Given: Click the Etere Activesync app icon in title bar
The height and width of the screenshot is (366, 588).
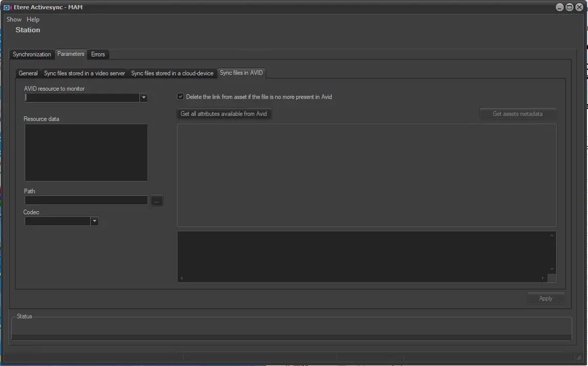Looking at the screenshot, I should tap(7, 7).
